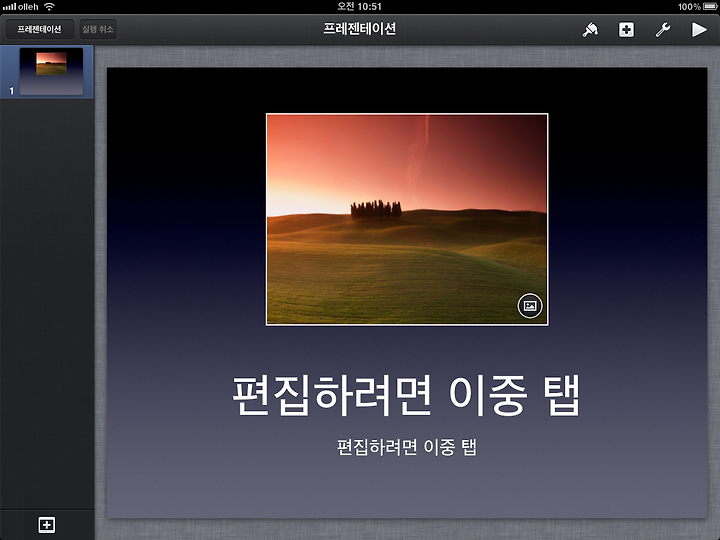Tap the replace image icon on photo

pyautogui.click(x=530, y=306)
